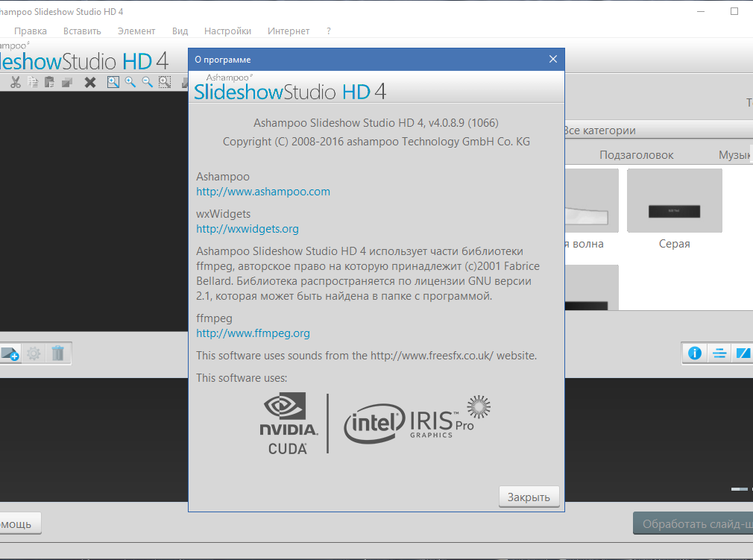Switch to the Музыка tab
This screenshot has width=753, height=560.
click(735, 155)
